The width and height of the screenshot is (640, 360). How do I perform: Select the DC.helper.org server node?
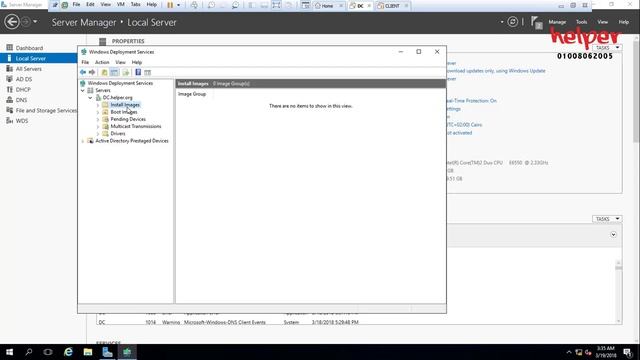(x=118, y=98)
